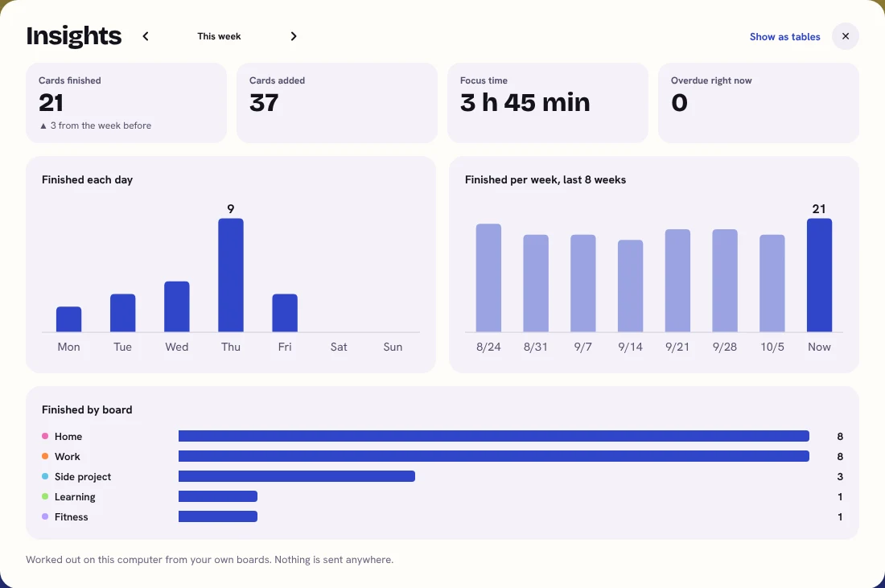This screenshot has width=885, height=588.
Task: Click the orange Work board color dot
Action: (45, 456)
